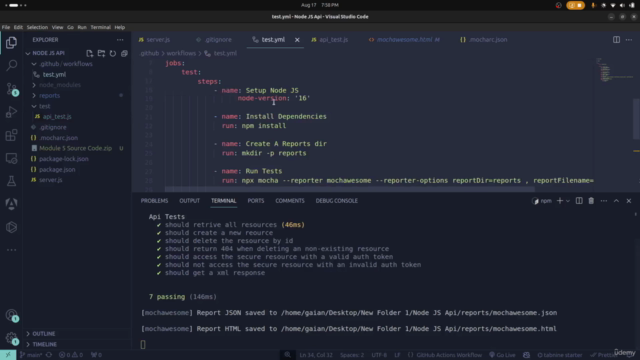
Task: Click the editor horizontal scrollbar
Action: [350, 189]
